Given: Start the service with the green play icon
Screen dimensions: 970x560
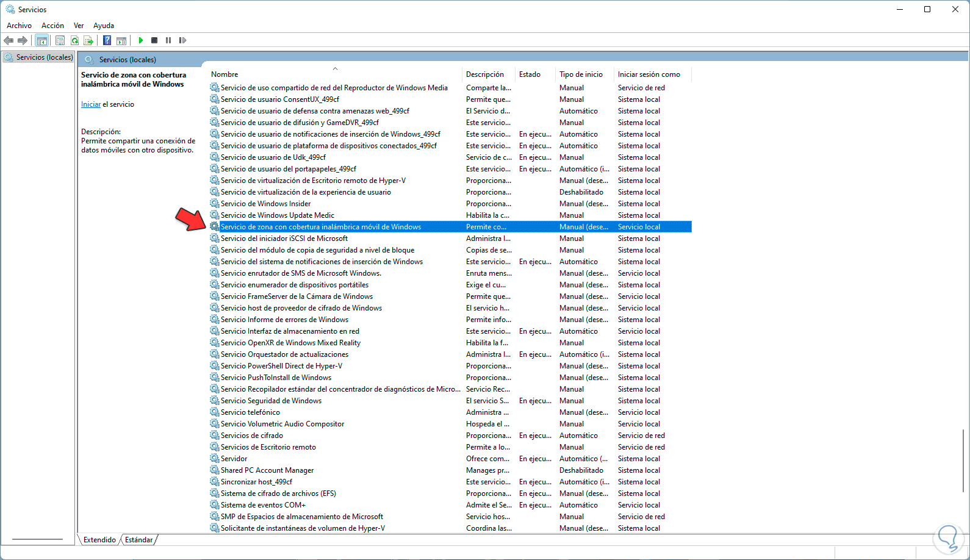Looking at the screenshot, I should coord(140,40).
